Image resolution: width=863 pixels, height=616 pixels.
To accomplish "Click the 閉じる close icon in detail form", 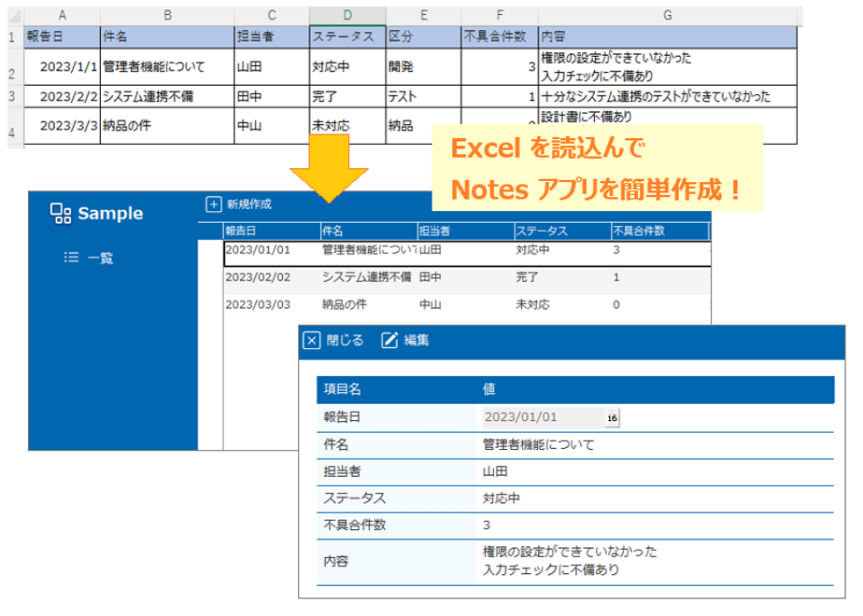I will [311, 341].
